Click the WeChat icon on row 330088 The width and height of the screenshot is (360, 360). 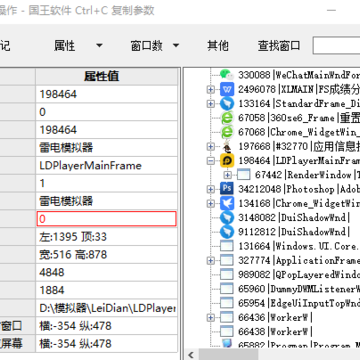[x=227, y=74]
